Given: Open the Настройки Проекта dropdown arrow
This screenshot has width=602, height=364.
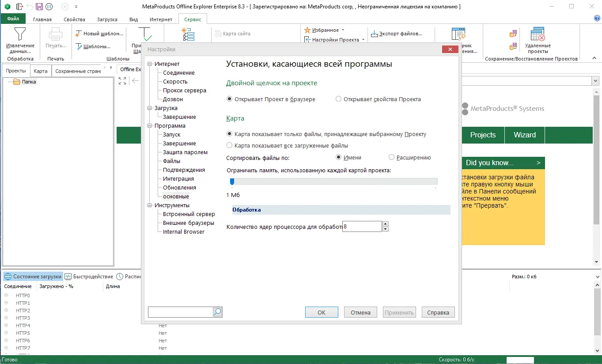Looking at the screenshot, I should [363, 40].
